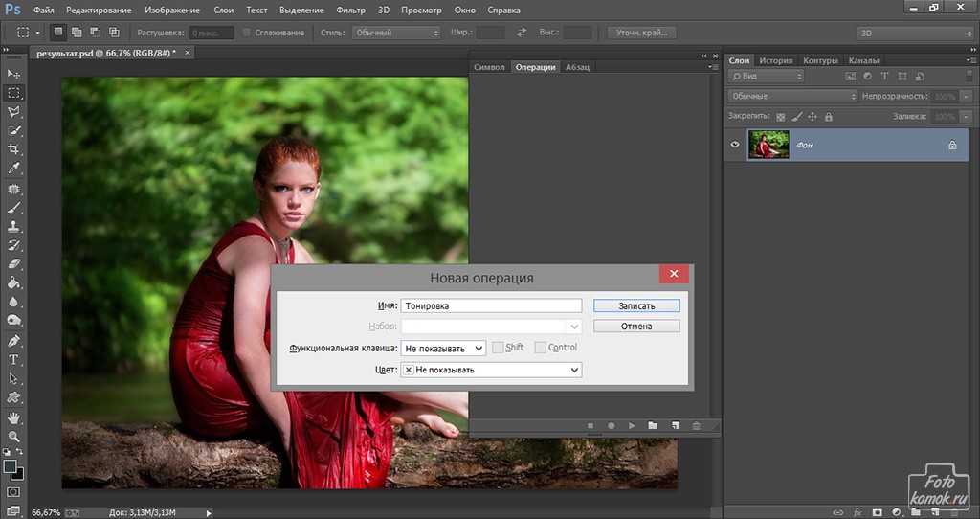Open the blend mode Обычные dropdown
Viewport: 980px width, 519px height.
[x=792, y=97]
